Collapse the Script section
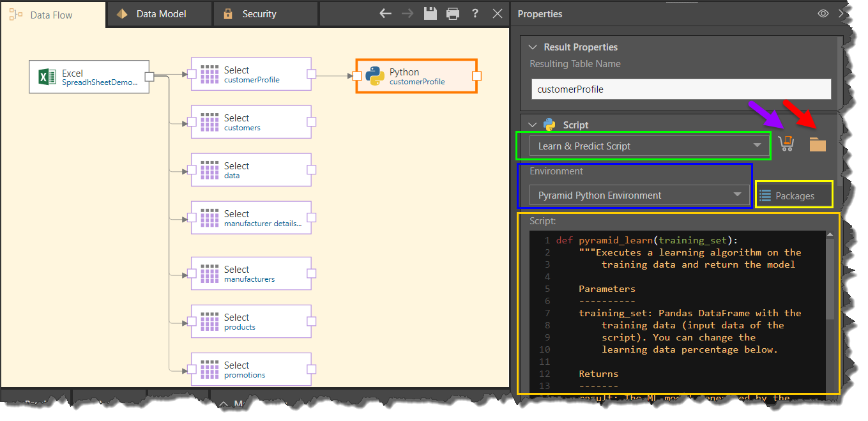 click(533, 125)
